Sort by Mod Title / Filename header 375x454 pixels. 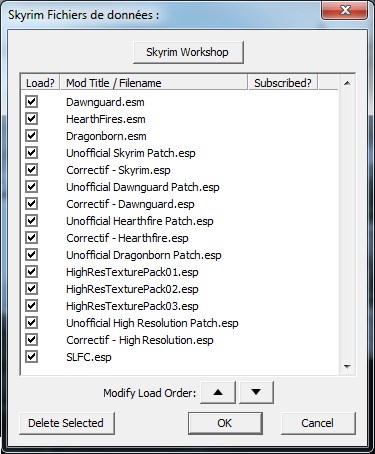click(154, 83)
